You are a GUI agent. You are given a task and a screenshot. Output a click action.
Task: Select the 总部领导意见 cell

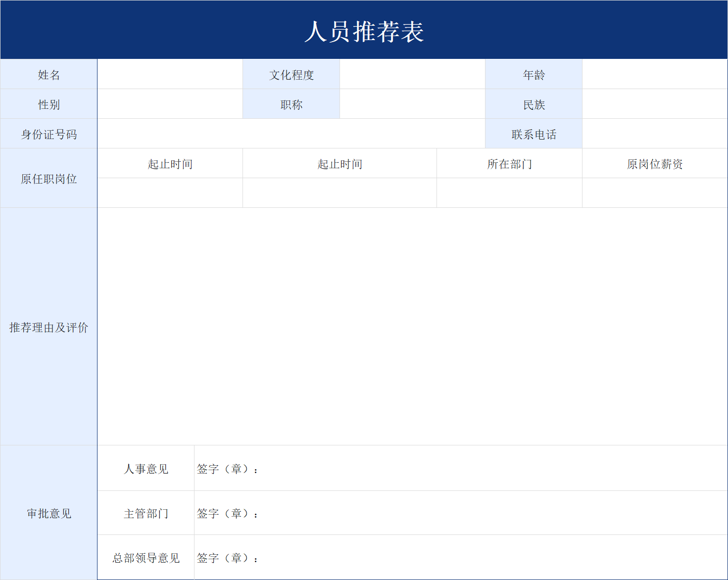146,557
